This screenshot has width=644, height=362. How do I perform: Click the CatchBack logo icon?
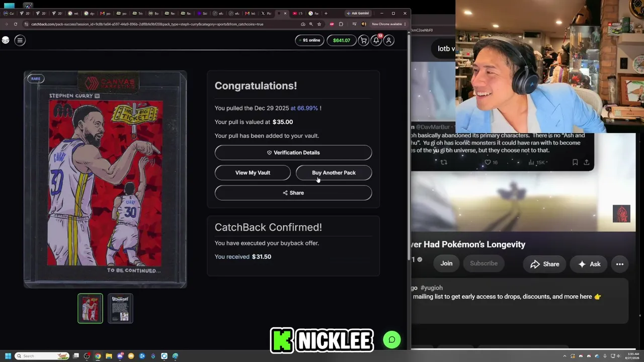pos(6,40)
